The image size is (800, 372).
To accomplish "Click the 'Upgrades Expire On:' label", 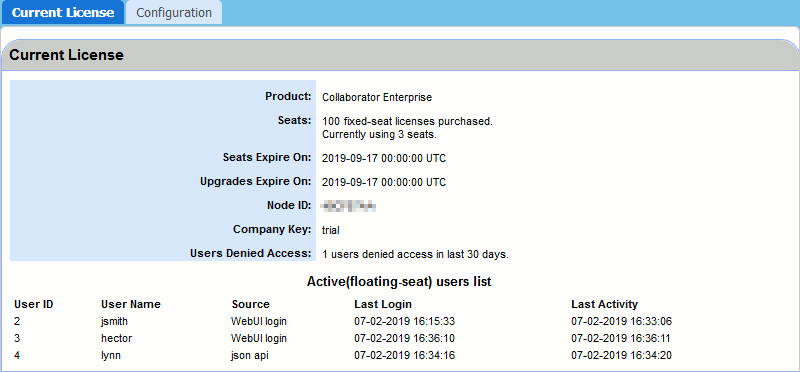I will pos(256,181).
